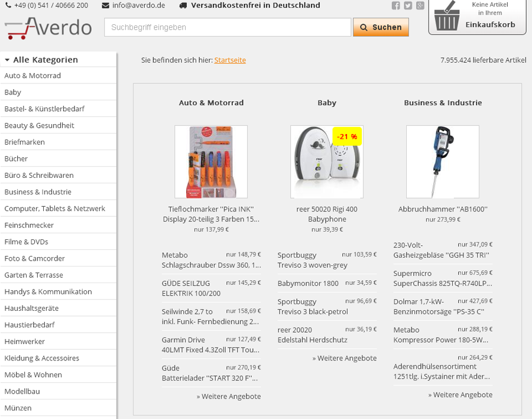Click the delivery truck icon
Image resolution: width=532 pixels, height=419 pixels.
click(x=183, y=5)
